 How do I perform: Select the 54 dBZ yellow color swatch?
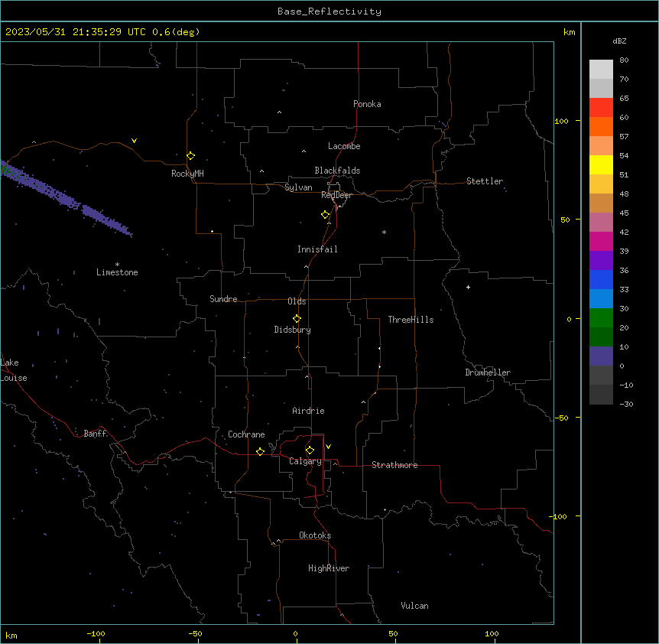click(x=601, y=164)
